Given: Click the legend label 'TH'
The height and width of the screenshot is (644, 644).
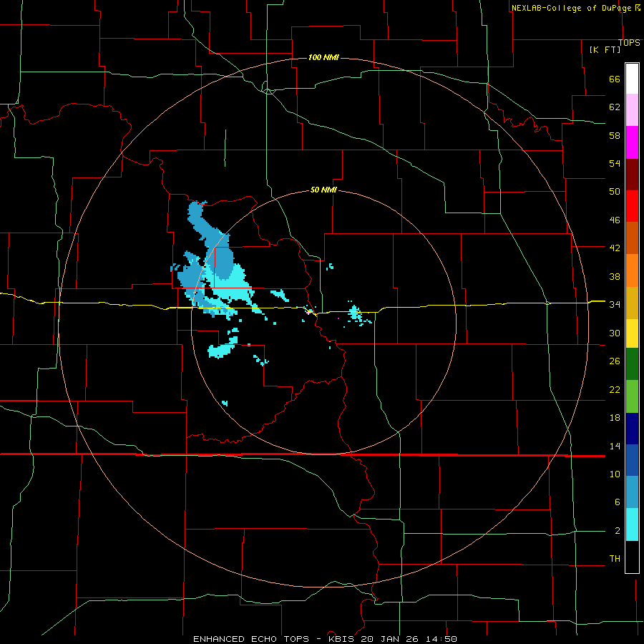Looking at the screenshot, I should pos(615,558).
